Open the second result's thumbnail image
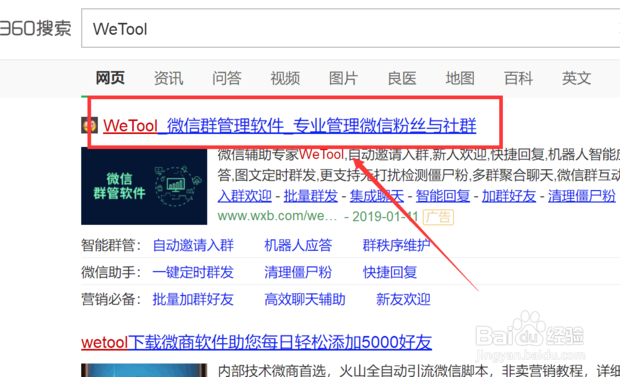 (144, 370)
